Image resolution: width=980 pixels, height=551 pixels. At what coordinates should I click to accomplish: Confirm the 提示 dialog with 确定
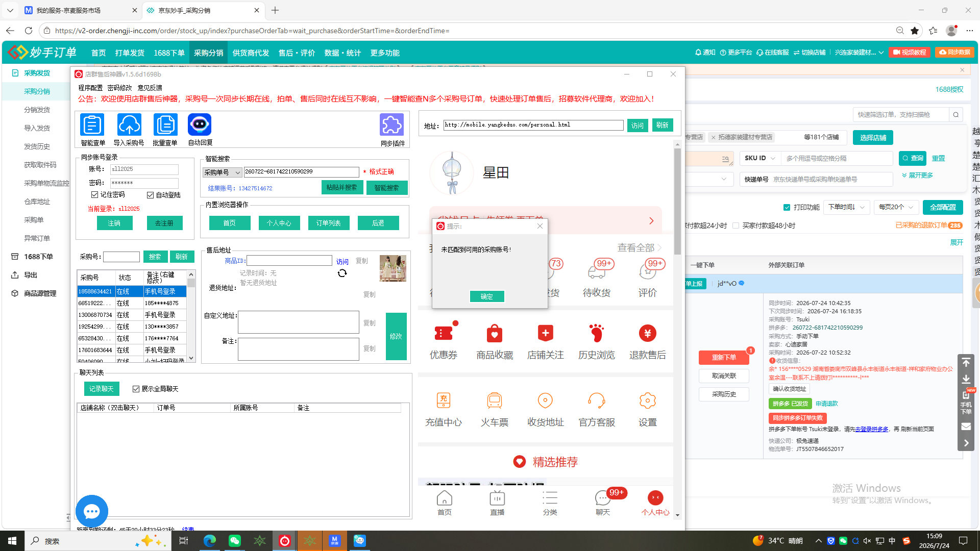pos(487,296)
